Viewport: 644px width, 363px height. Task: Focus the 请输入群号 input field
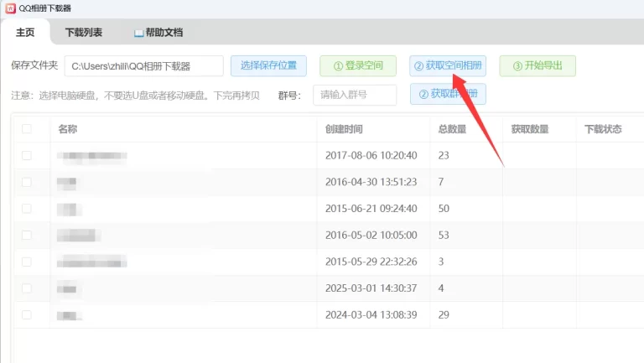click(355, 95)
